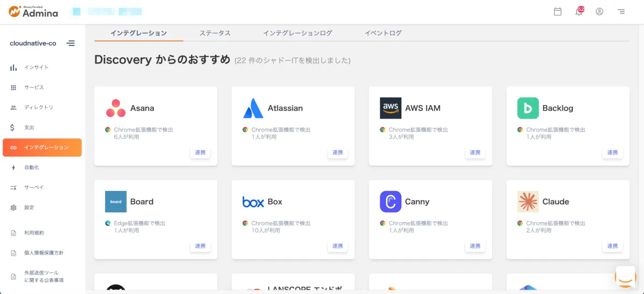Click the Backlog logo icon
644x294 pixels.
(528, 108)
